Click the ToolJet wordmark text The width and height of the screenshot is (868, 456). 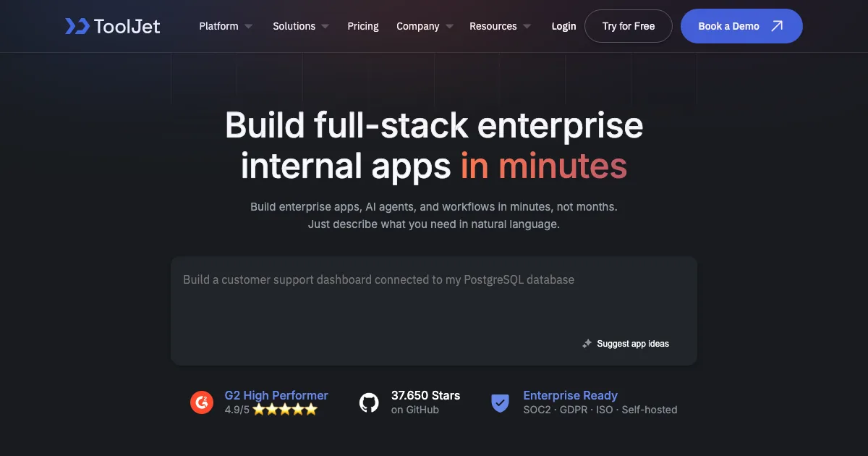[x=127, y=26]
